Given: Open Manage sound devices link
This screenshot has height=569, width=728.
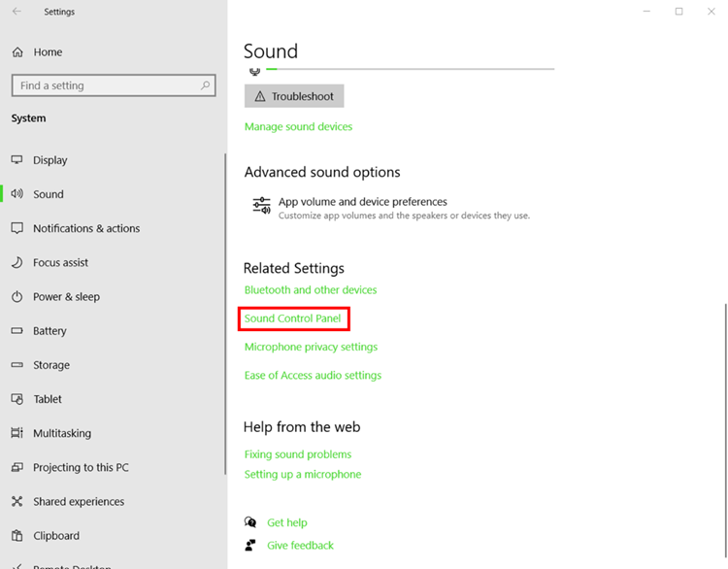Looking at the screenshot, I should 299,126.
